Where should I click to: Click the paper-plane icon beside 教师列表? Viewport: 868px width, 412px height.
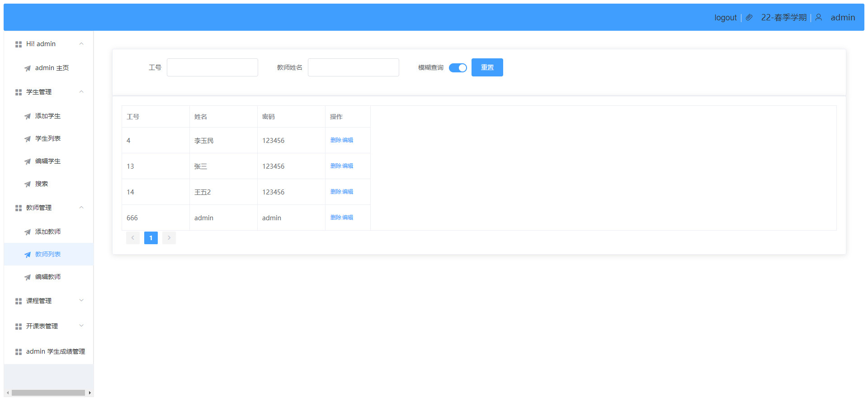[x=28, y=255]
